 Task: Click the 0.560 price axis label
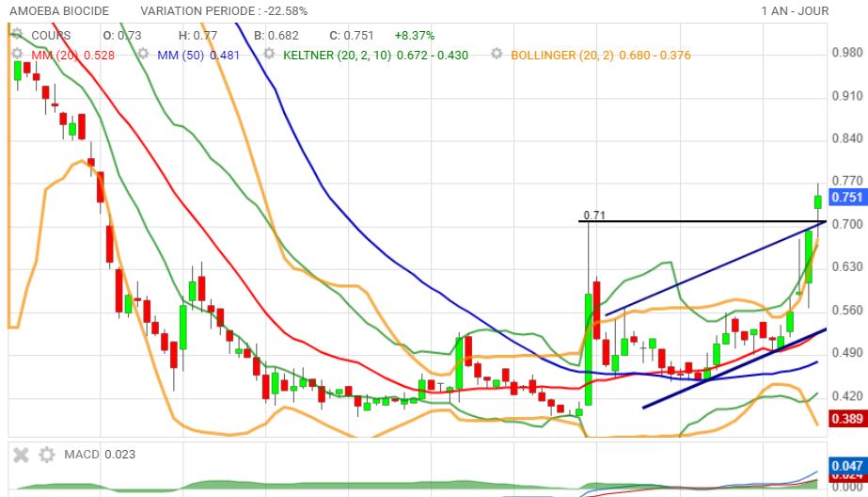click(847, 311)
